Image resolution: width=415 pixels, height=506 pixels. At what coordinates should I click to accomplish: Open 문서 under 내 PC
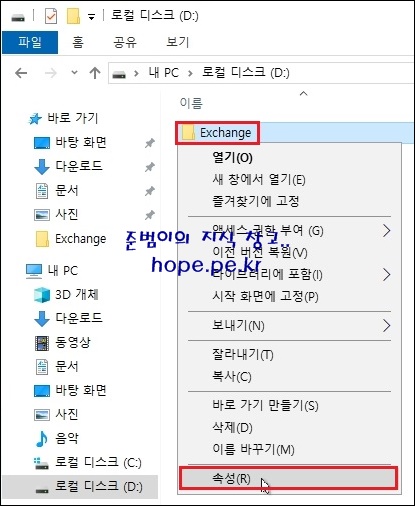[67, 366]
